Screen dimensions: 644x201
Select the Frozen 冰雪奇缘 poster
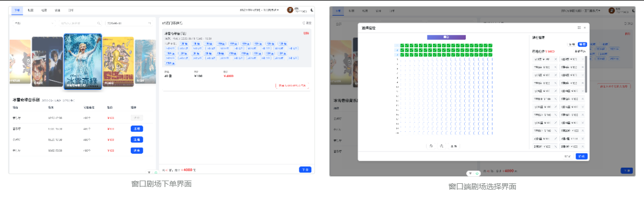click(x=82, y=61)
